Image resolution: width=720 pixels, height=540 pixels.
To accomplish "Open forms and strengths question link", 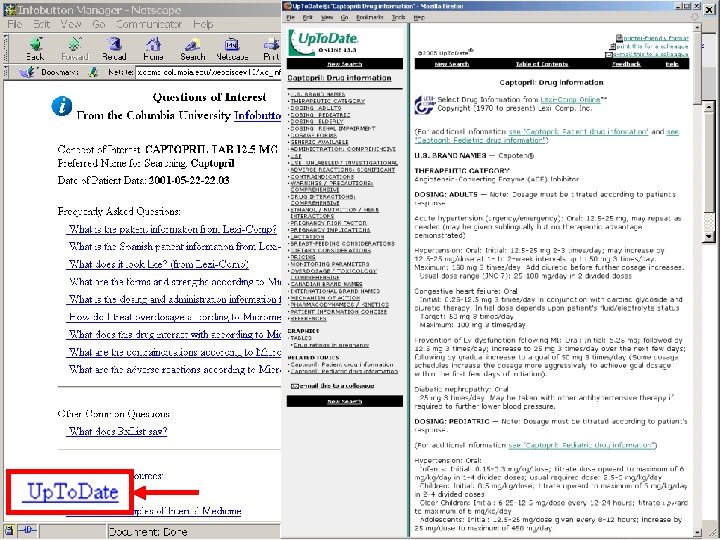I will pos(174,281).
